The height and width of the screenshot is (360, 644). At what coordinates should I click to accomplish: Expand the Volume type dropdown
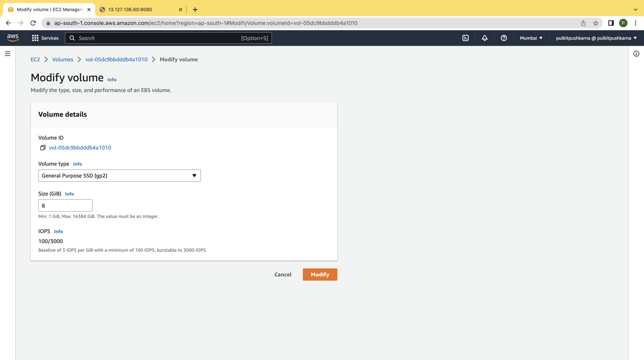[119, 175]
